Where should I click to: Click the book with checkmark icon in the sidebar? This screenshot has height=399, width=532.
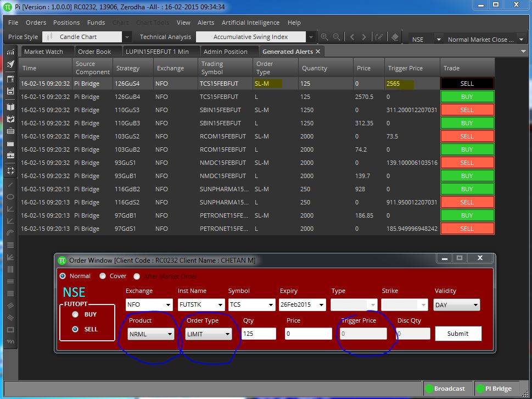point(10,119)
